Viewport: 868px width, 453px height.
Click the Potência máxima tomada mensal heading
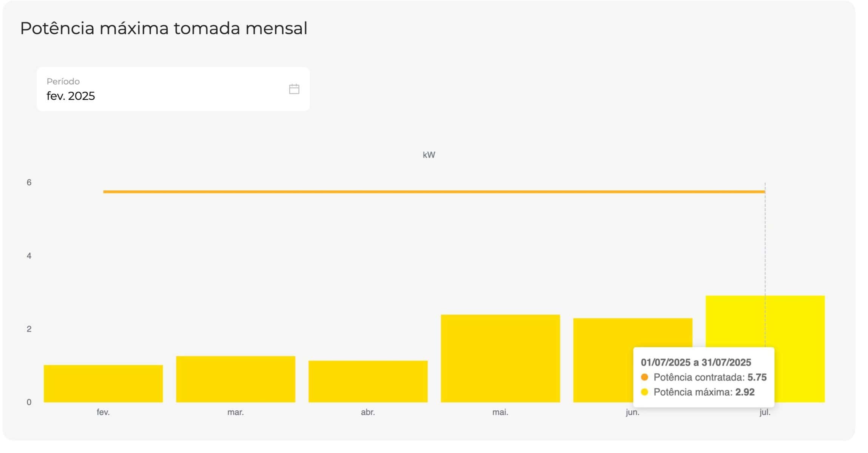(164, 28)
